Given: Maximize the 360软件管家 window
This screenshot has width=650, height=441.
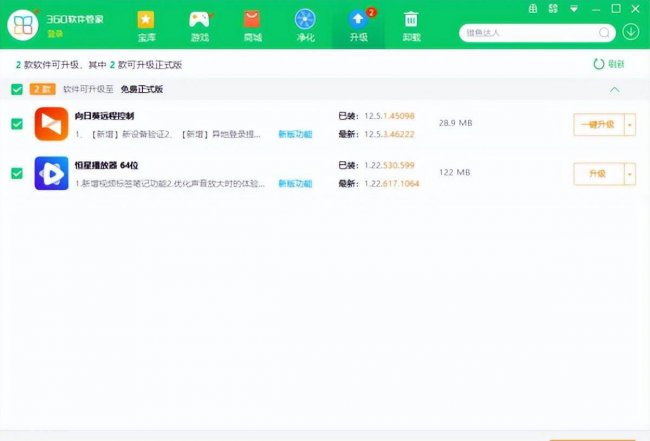Looking at the screenshot, I should click(x=616, y=8).
